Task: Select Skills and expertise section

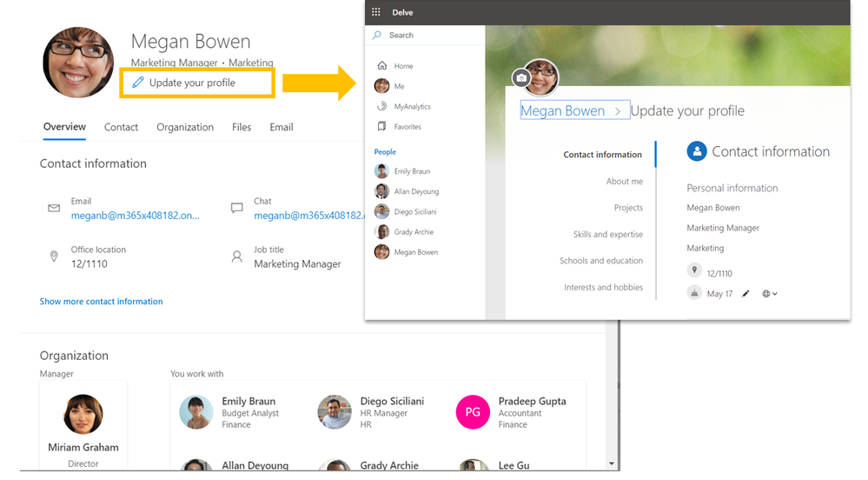Action: click(x=608, y=234)
